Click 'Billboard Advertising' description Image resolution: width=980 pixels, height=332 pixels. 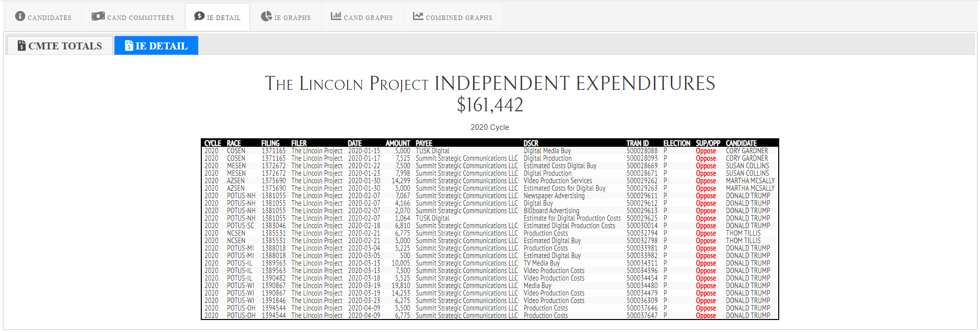(x=551, y=211)
